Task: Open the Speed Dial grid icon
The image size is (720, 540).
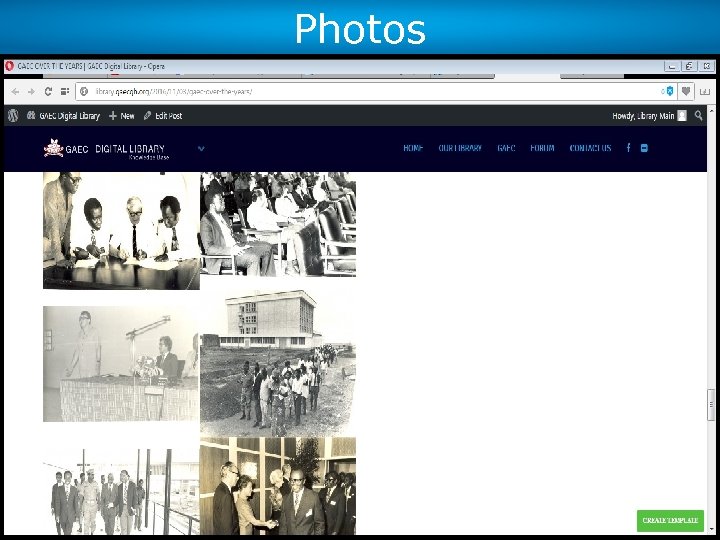Action: 65,91
